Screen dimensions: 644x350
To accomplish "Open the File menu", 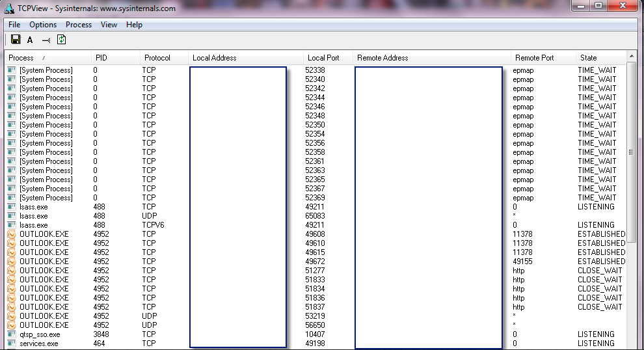I will 14,25.
